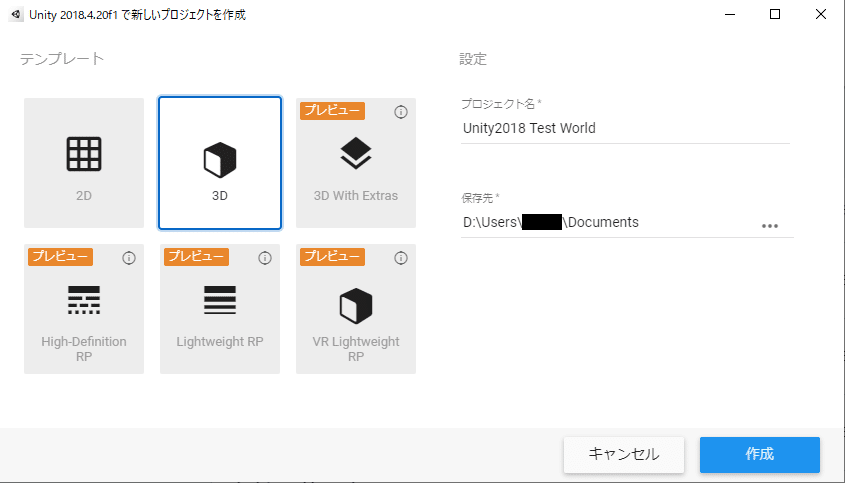Browse save location with the three-dot button
Viewport: 845px width, 483px height.
(770, 226)
